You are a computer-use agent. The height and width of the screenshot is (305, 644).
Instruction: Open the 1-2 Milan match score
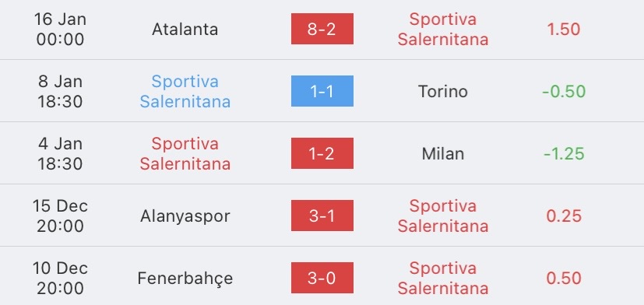pos(322,153)
